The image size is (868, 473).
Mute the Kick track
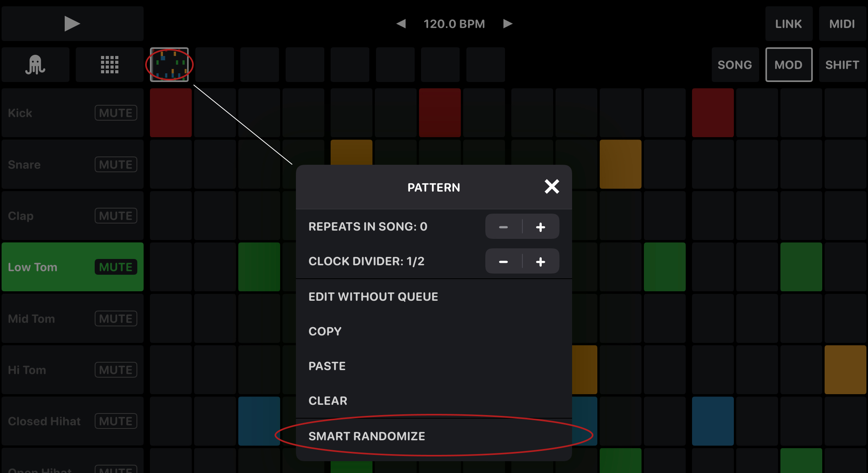pos(116,113)
